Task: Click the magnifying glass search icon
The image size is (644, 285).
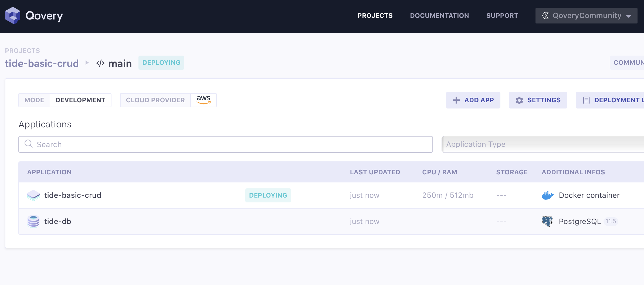Action: coord(29,144)
